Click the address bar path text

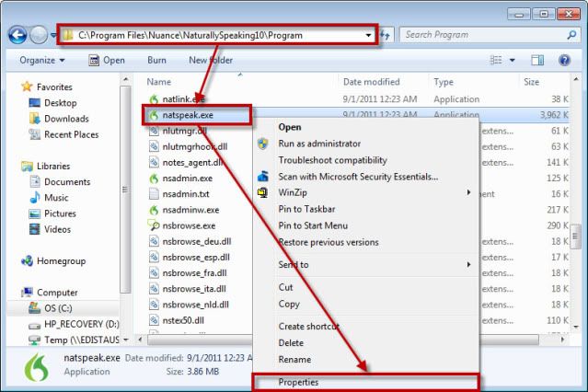point(190,35)
